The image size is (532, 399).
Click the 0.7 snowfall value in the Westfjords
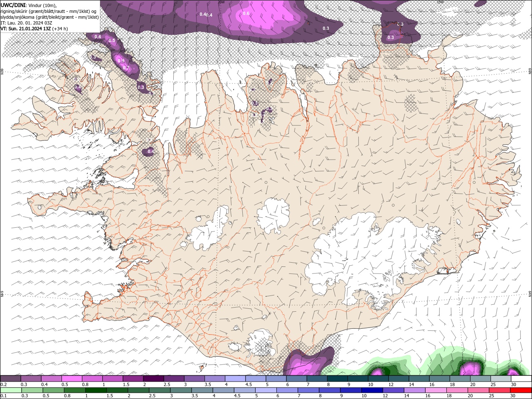point(126,68)
